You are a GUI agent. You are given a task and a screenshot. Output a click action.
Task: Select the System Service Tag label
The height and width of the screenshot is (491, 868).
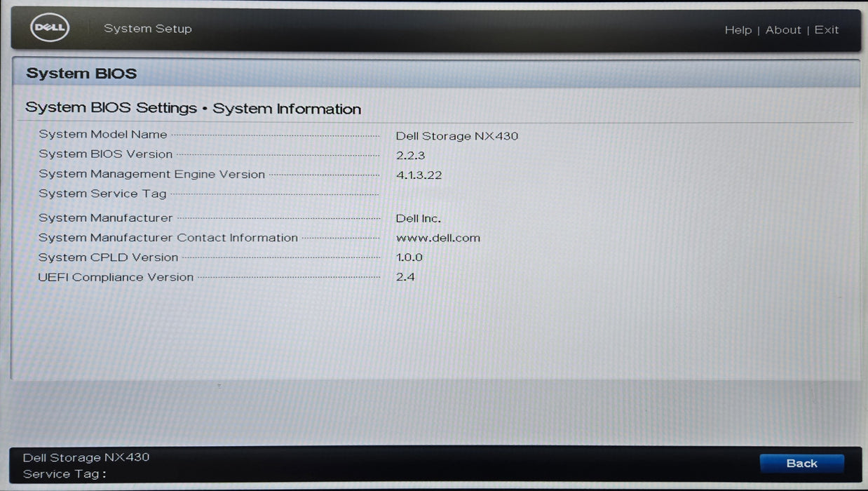[x=102, y=194]
